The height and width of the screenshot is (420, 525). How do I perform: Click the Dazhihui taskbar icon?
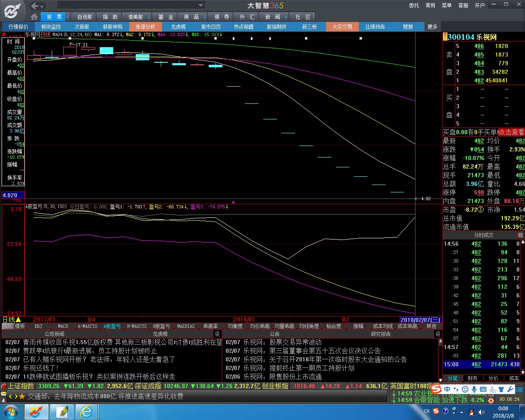36,411
